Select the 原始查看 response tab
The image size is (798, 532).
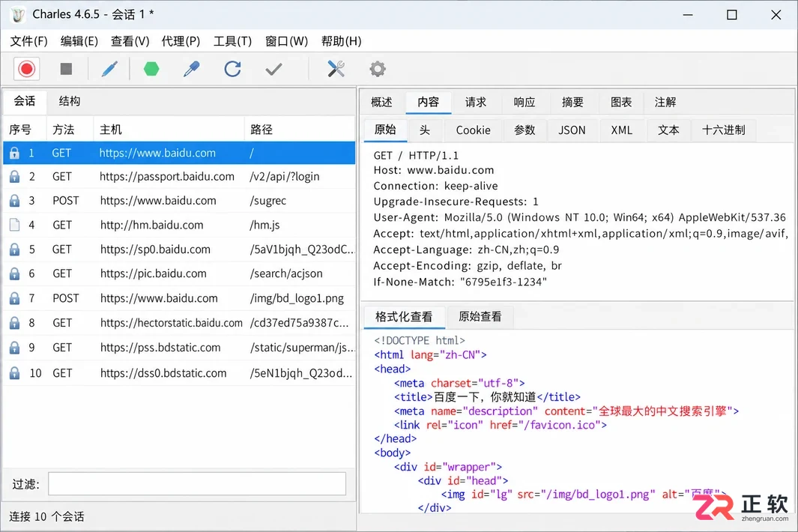(480, 317)
